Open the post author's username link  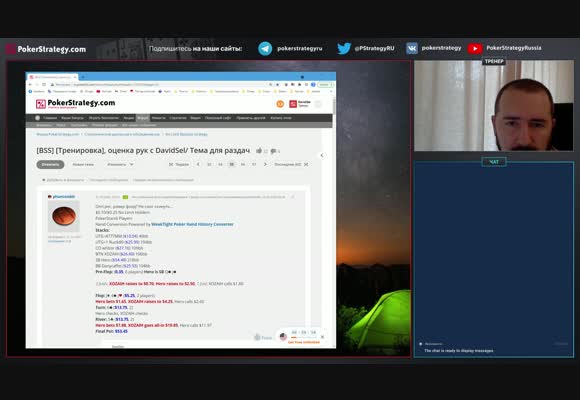coord(64,196)
